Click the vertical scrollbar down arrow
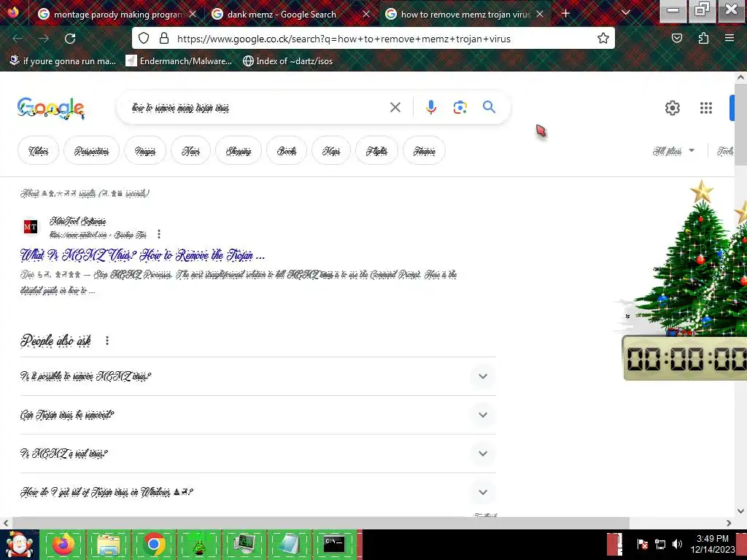 741,511
